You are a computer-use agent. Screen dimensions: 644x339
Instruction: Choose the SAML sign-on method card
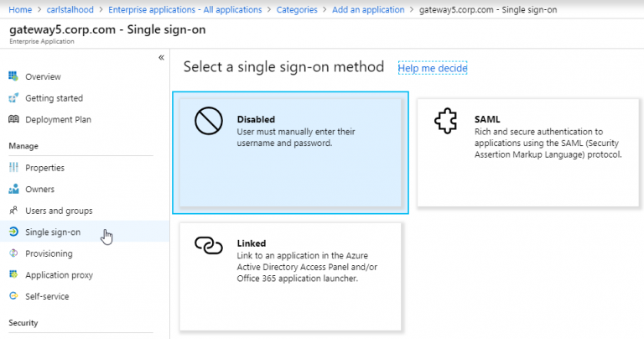524,152
